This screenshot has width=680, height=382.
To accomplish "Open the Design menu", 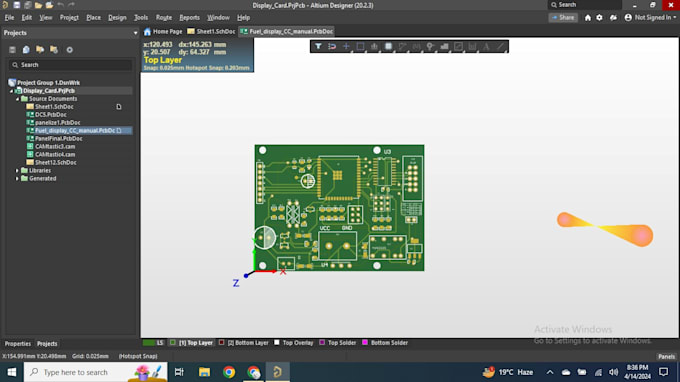I will tap(117, 18).
